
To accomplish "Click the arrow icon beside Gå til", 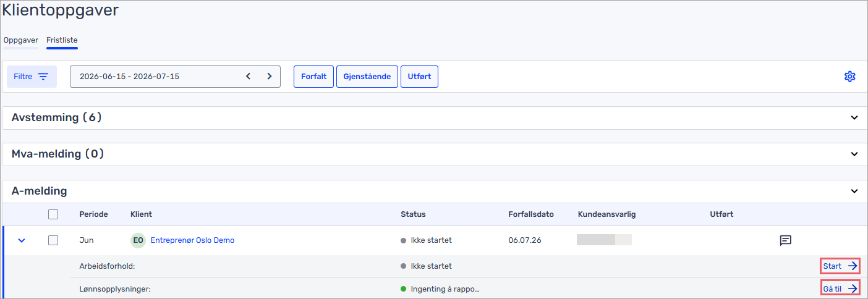I will (x=853, y=288).
